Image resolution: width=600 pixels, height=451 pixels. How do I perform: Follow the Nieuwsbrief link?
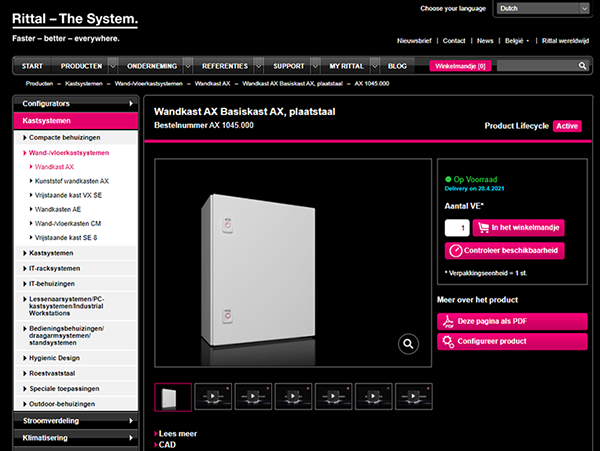pyautogui.click(x=415, y=41)
